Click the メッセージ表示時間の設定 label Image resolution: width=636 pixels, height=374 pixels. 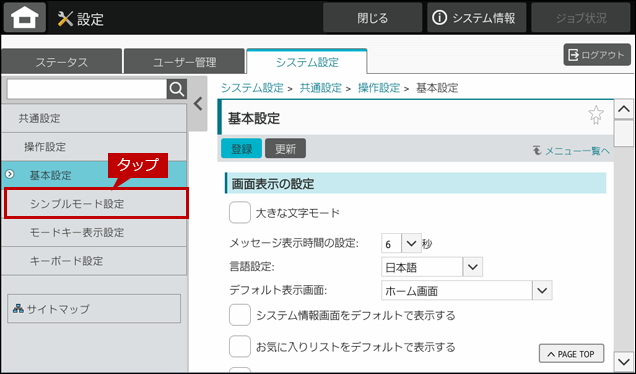pos(294,243)
